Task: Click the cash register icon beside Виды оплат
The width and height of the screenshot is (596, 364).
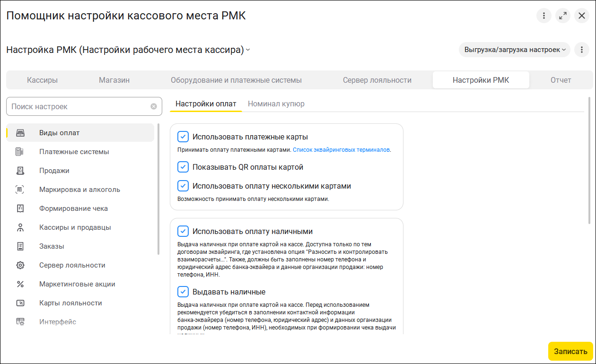Action: 20,133
